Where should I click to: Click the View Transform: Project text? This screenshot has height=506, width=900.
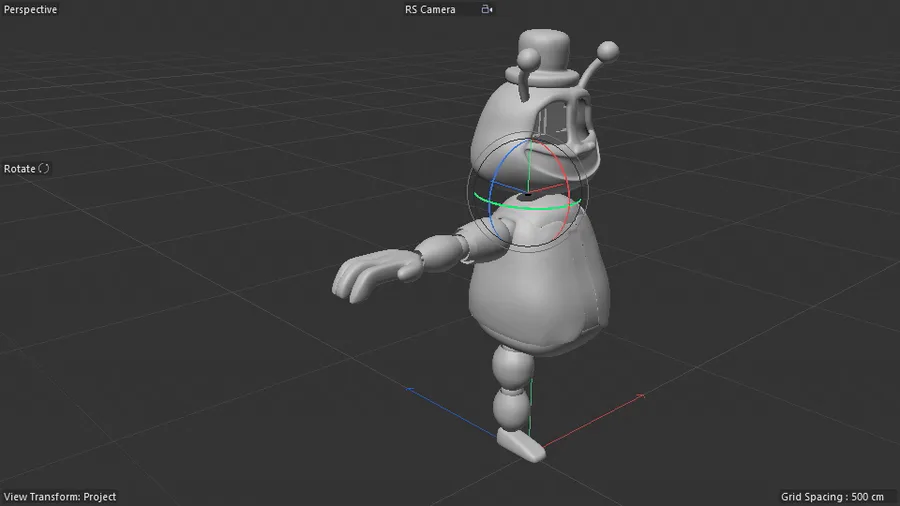coord(60,497)
